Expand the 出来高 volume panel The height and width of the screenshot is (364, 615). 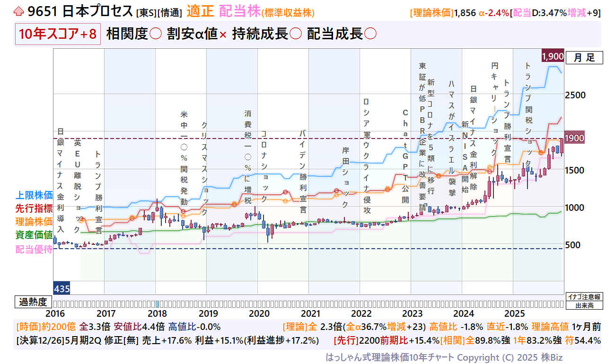tap(584, 305)
